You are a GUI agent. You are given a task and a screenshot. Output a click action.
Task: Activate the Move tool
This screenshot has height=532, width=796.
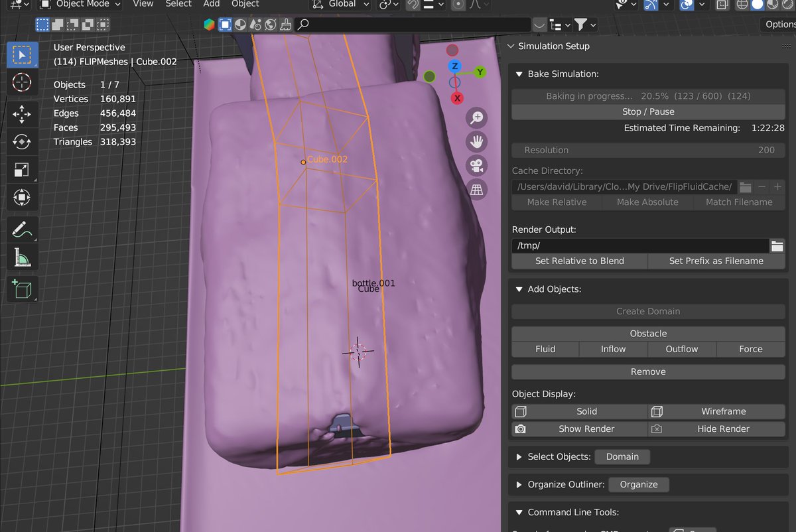pyautogui.click(x=22, y=114)
